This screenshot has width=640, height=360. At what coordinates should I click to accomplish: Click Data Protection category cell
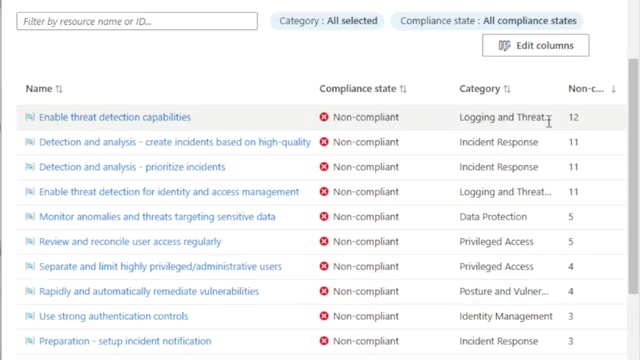click(x=493, y=217)
